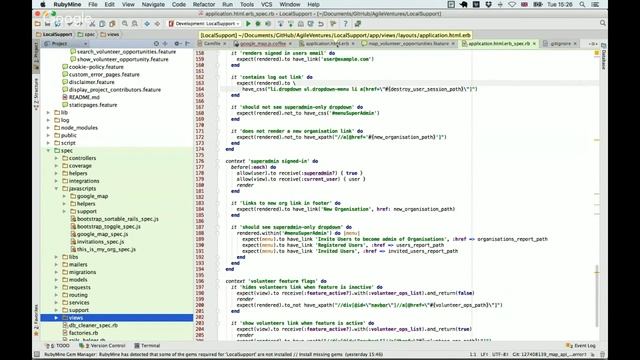Click the UTF-8 encoding status entry

(500, 355)
